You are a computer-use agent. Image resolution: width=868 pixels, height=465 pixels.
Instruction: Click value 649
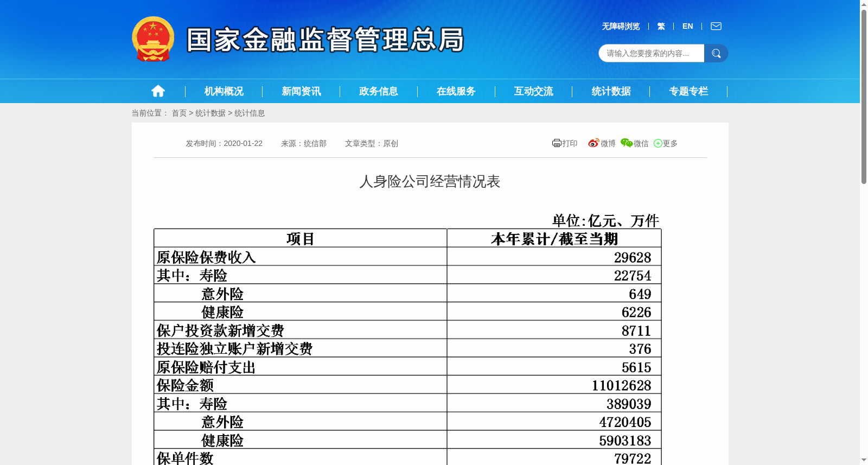click(x=640, y=294)
